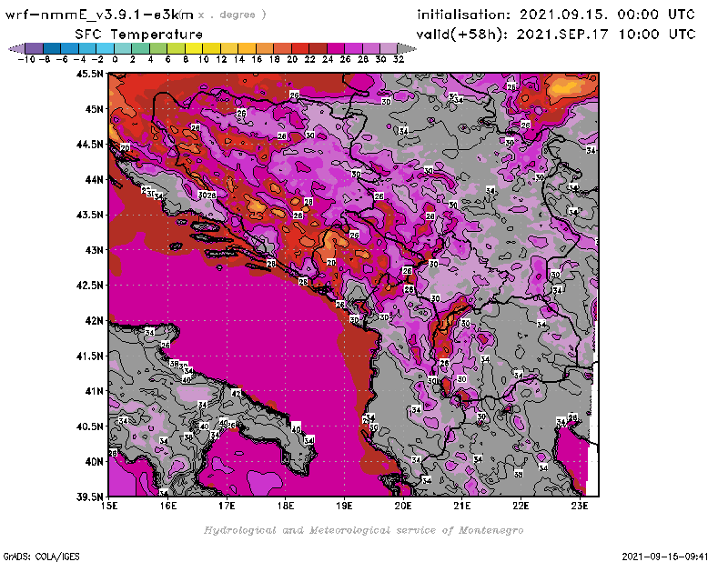Screen dimensions: 728x562
Task: Click the green legend swatch between 2 and 4
Action: [141, 48]
